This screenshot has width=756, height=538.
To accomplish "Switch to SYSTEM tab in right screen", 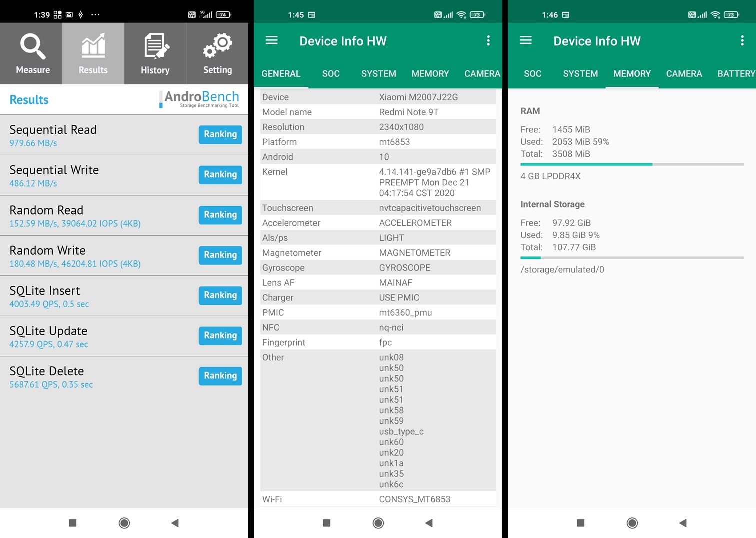I will tap(580, 74).
